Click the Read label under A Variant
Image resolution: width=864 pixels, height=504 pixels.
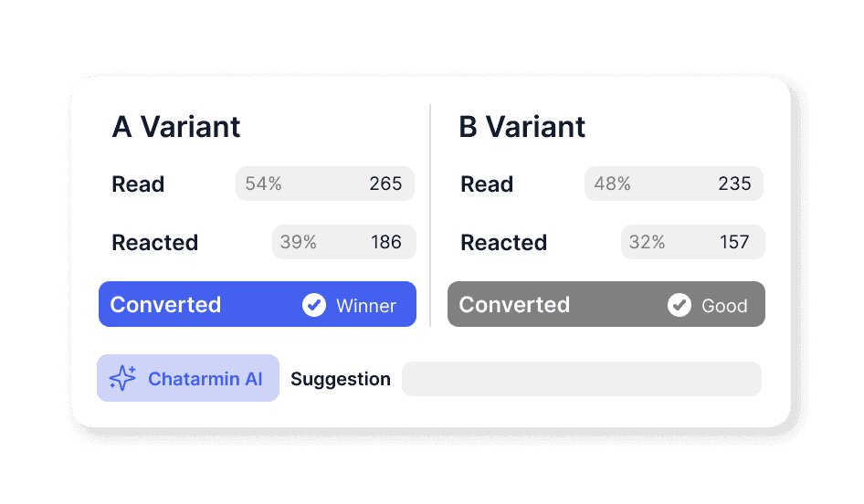click(x=138, y=184)
